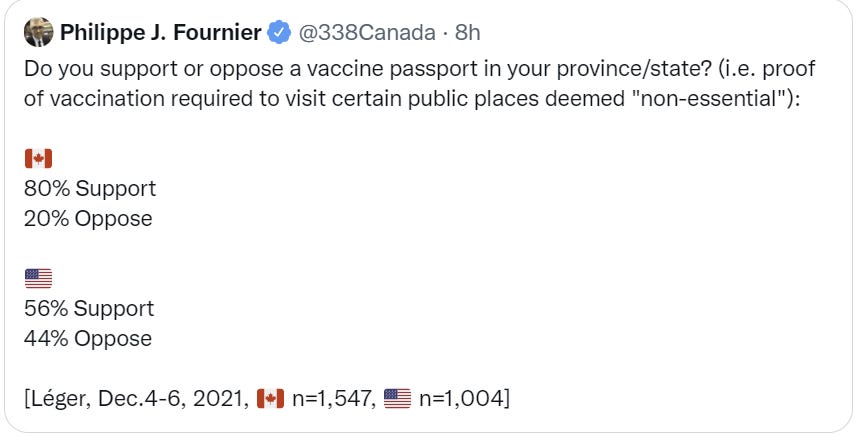Image resolution: width=861 pixels, height=437 pixels.
Task: Select the "20% Oppose" line
Action: (x=88, y=218)
